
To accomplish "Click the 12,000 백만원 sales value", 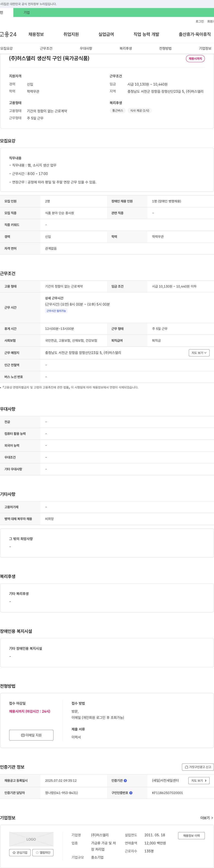I will [155, 843].
